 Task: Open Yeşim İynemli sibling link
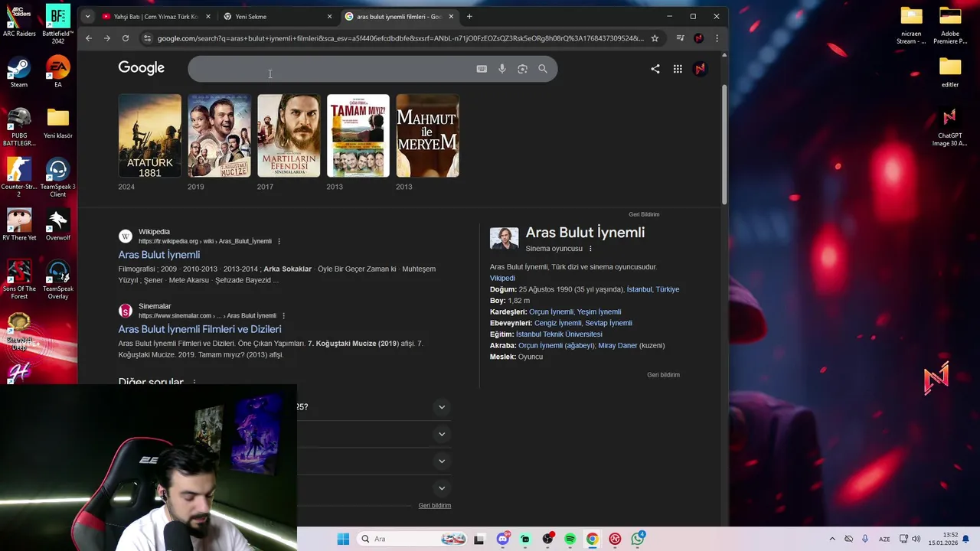599,312
